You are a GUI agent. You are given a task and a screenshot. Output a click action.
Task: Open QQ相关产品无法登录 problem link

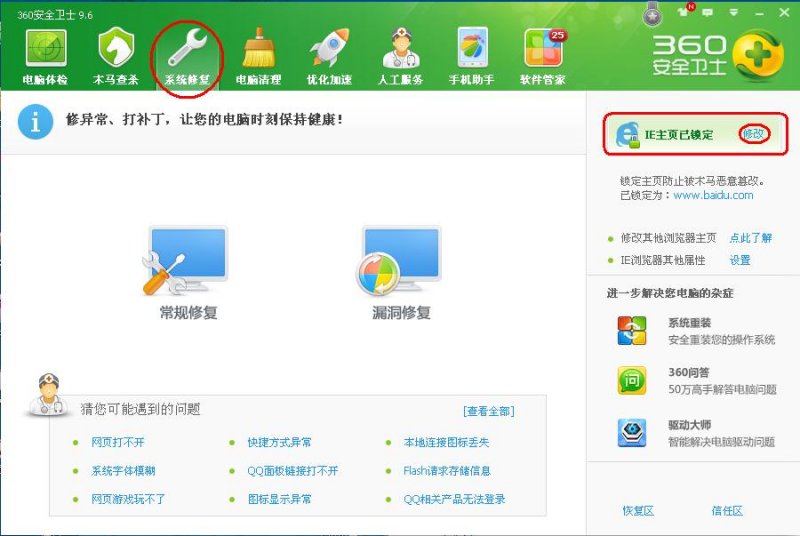click(454, 499)
